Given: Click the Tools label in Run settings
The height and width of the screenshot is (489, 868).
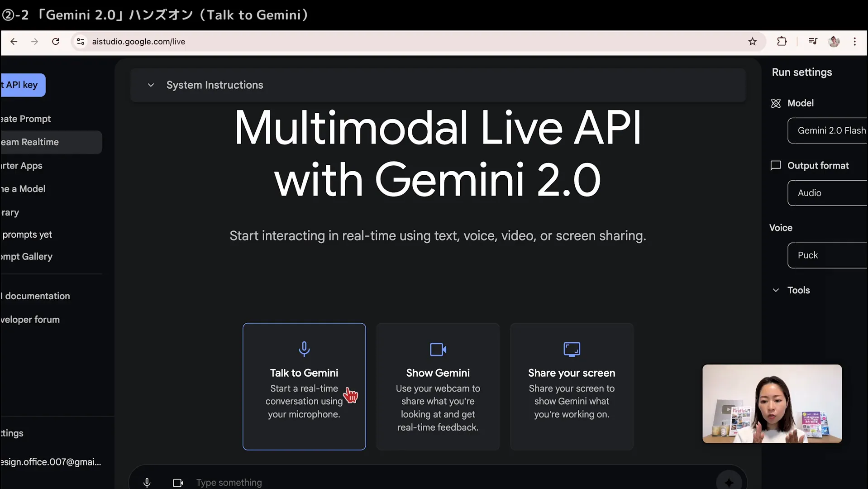Looking at the screenshot, I should [798, 290].
